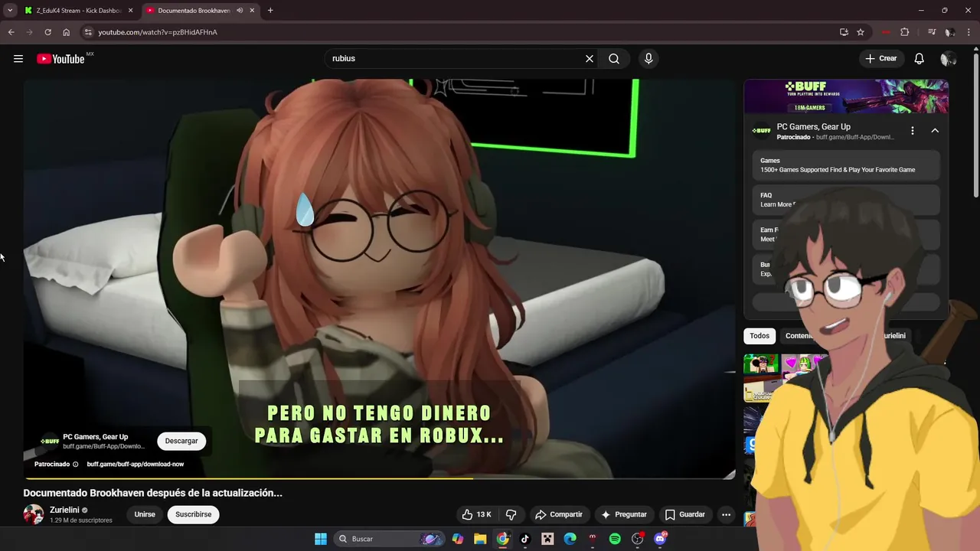Close the Documentado Brookhaven tab
Viewport: 980px width, 551px height.
253,11
